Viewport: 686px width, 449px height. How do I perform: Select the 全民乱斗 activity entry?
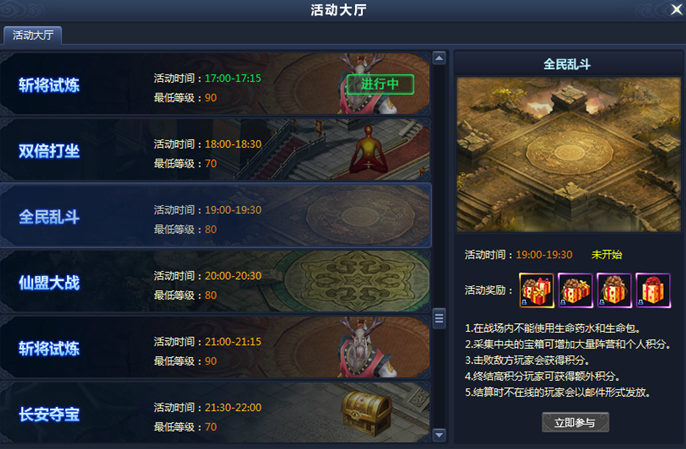215,215
